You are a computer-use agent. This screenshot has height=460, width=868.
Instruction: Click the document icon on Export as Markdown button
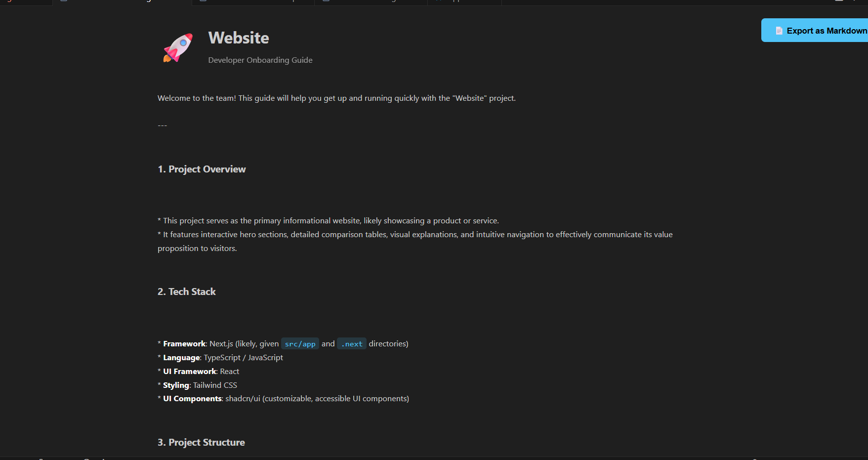click(x=779, y=30)
